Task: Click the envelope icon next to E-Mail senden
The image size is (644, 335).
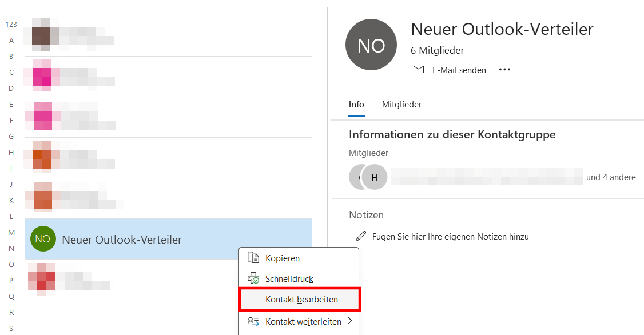Action: (x=419, y=70)
